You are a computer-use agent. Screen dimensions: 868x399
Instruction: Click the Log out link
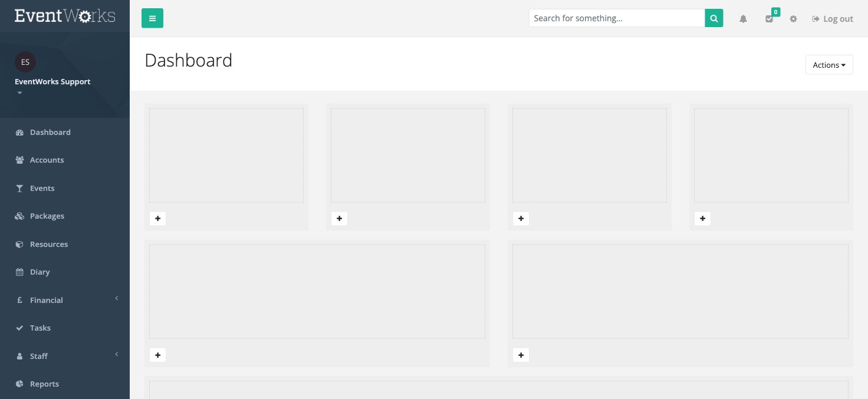(833, 19)
